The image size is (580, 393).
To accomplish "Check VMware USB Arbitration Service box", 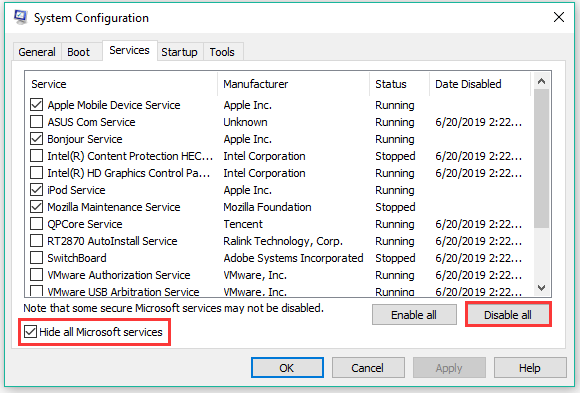I will 36,291.
